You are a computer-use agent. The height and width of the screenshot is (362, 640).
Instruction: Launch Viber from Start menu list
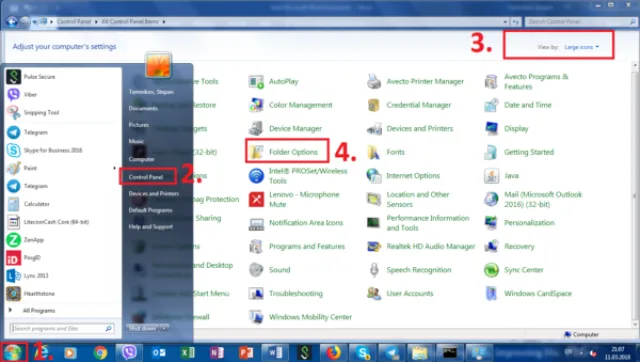point(62,95)
